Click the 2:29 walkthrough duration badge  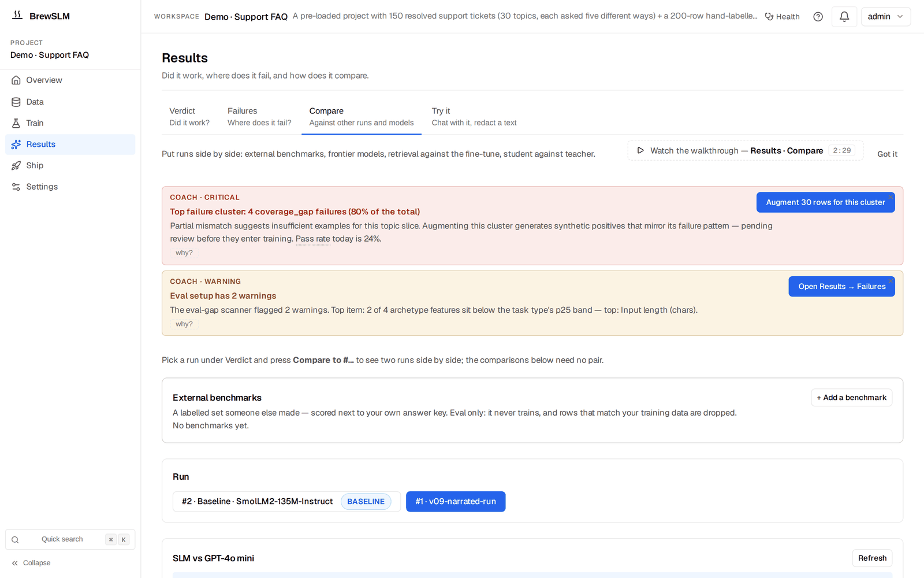pos(841,150)
